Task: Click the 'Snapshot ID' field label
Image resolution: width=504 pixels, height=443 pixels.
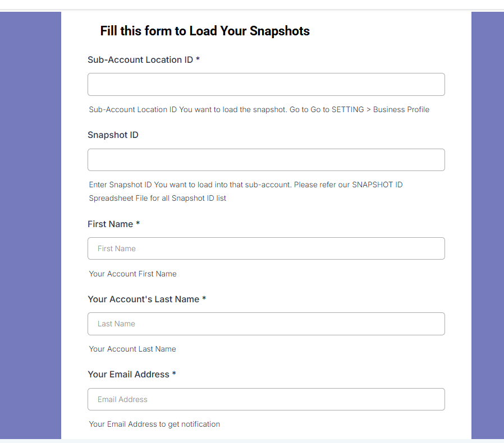Action: 113,135
